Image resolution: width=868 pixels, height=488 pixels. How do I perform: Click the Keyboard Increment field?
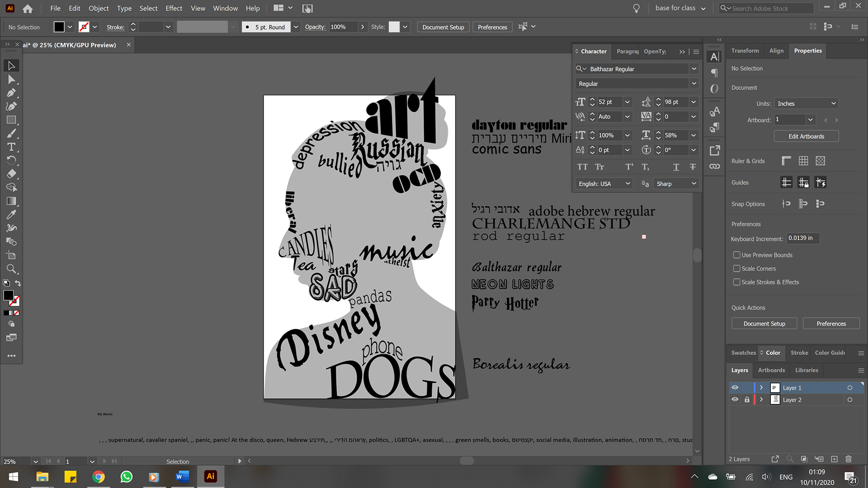point(803,238)
